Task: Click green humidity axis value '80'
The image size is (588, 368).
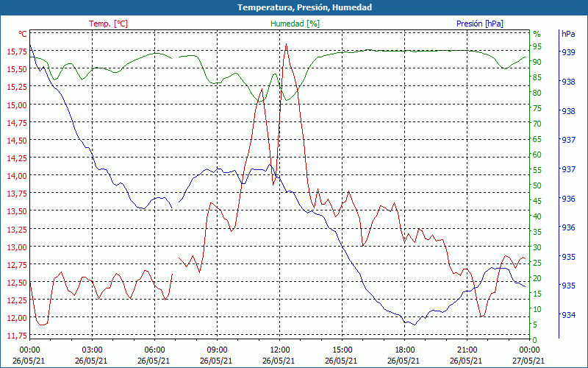Action: [537, 93]
